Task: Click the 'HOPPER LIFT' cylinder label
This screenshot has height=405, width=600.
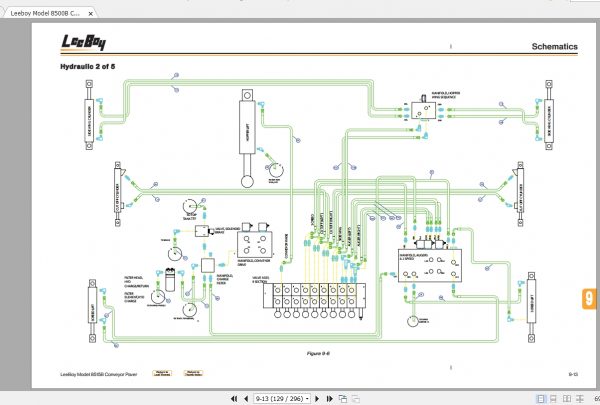Action: click(x=248, y=134)
